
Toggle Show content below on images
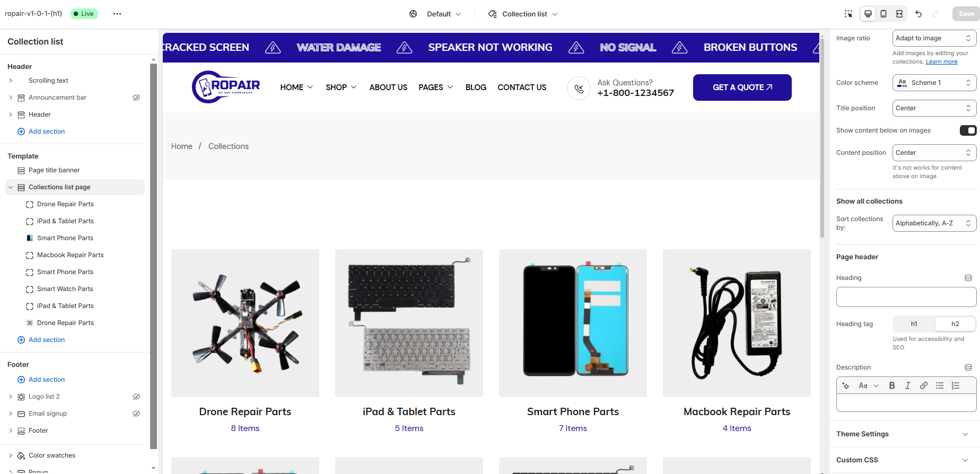tap(968, 130)
